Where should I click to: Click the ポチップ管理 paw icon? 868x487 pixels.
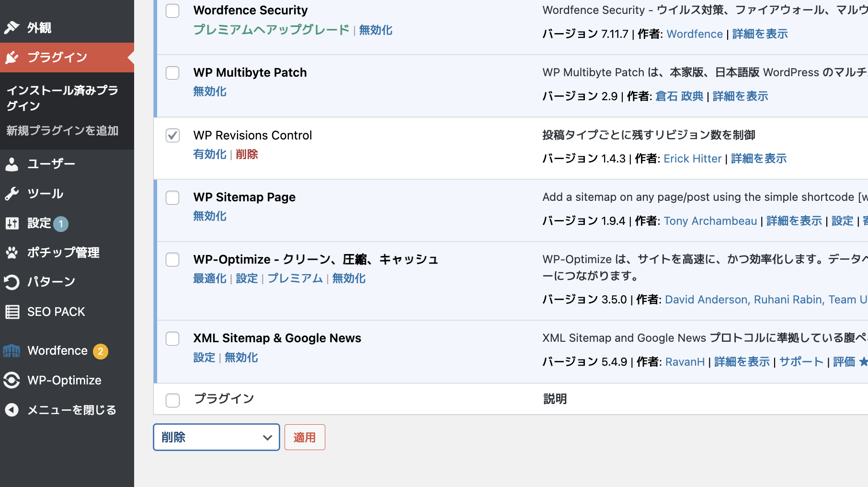(x=11, y=253)
